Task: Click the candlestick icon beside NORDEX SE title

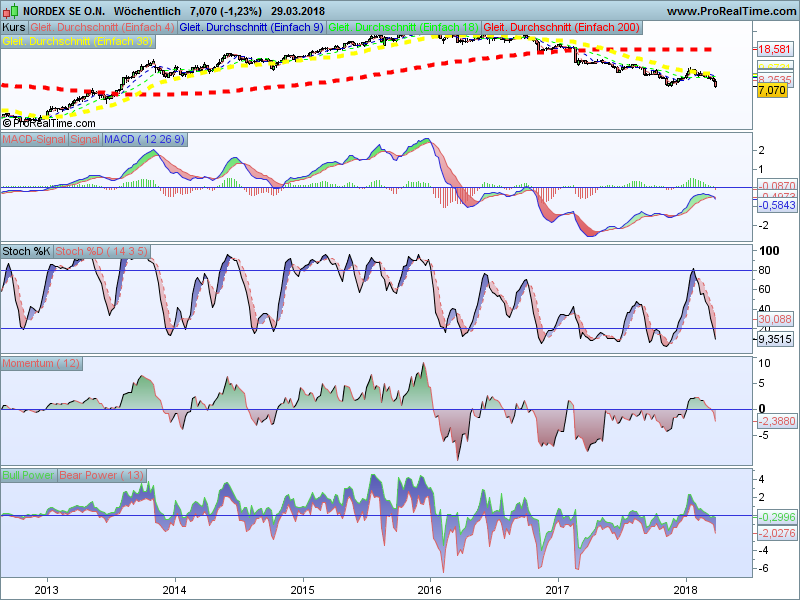Action: tap(10, 10)
